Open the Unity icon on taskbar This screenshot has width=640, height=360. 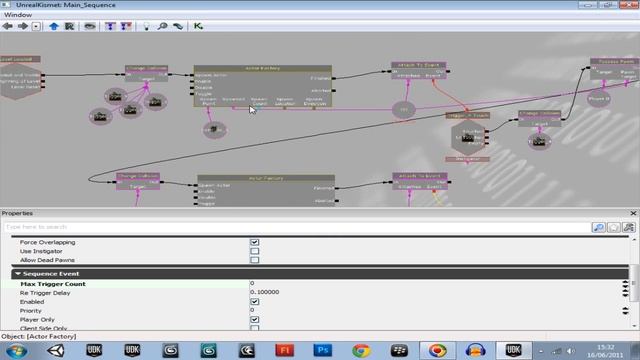pyautogui.click(x=56, y=351)
